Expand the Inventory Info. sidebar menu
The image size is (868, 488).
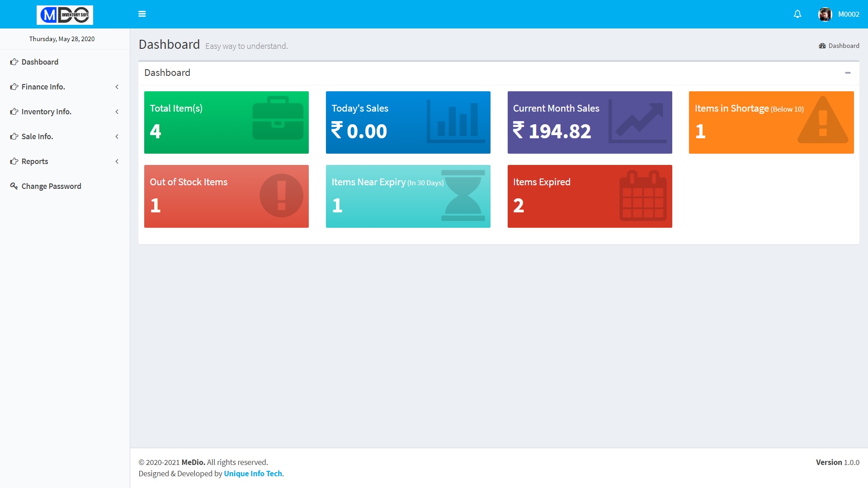[x=46, y=112]
